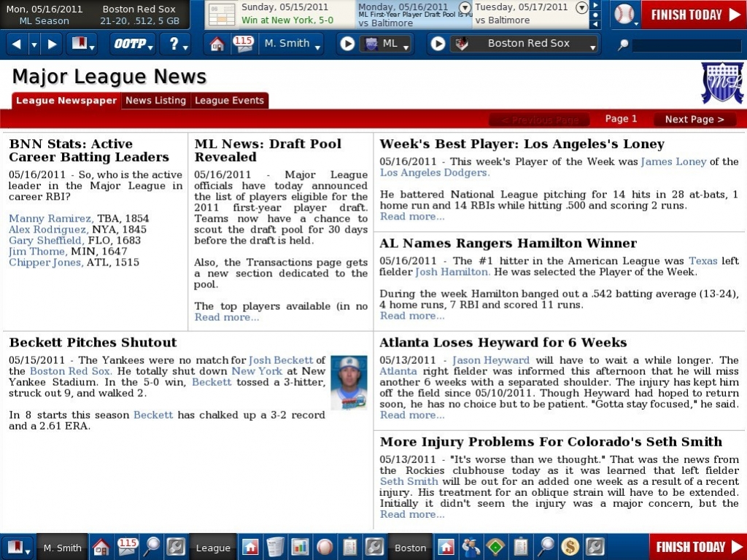Switch to the News Listing tab
Screen dimensions: 747x560
tap(155, 101)
